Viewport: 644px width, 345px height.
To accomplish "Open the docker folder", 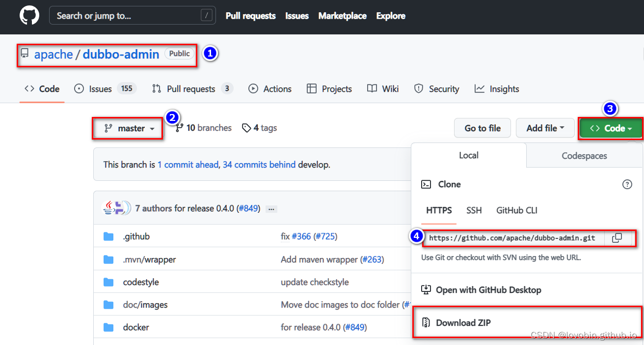I will click(136, 327).
